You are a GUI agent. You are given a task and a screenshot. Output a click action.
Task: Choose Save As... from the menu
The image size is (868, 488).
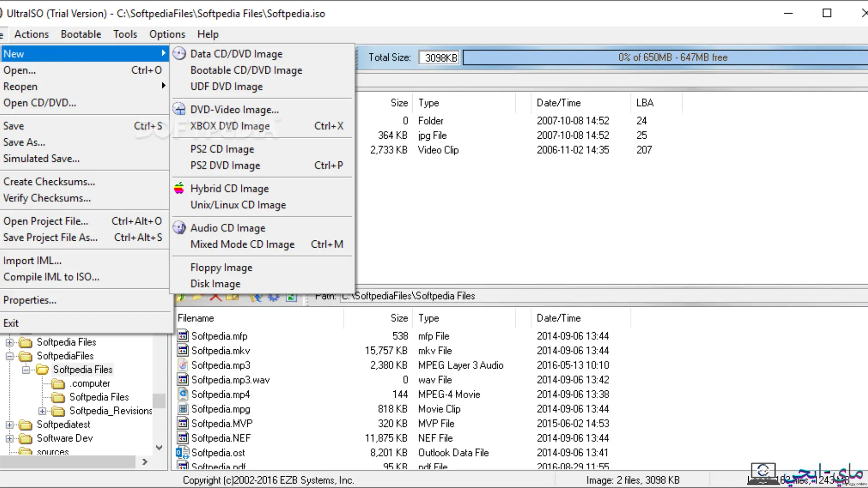[85, 142]
